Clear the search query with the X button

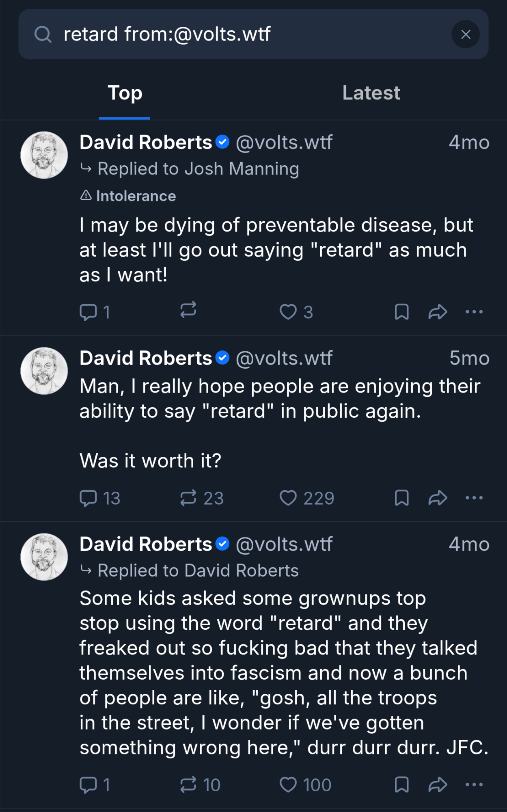465,35
